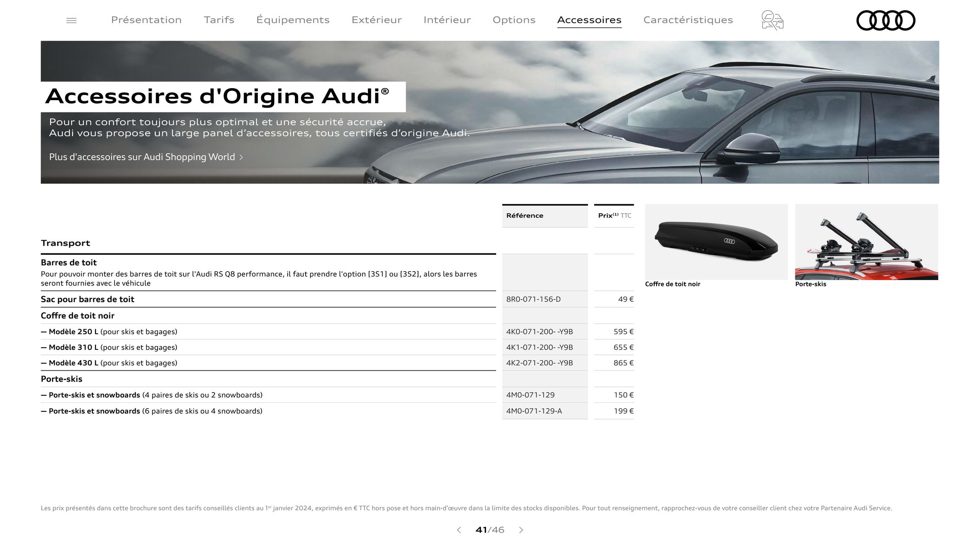Click the Coffre de toit noir image caption
This screenshot has width=980, height=551.
point(673,284)
